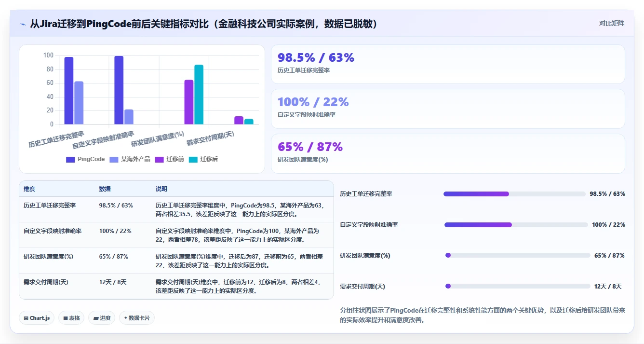The height and width of the screenshot is (344, 644).
Task: Click the 研发团队满意度(%) progress bar
Action: point(518,255)
